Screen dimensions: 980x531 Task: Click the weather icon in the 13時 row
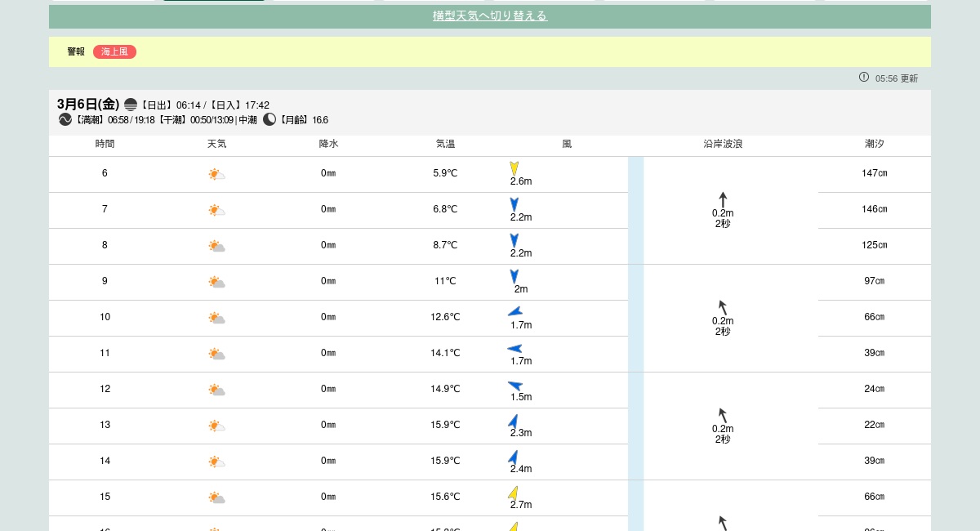(x=216, y=426)
